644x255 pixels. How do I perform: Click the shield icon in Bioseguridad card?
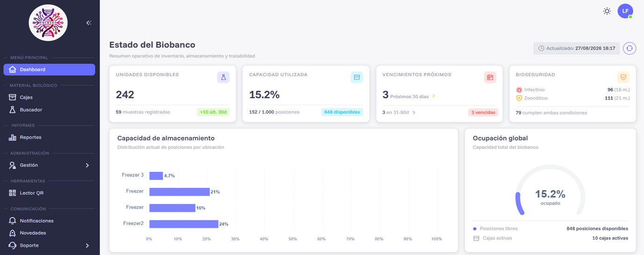point(623,78)
